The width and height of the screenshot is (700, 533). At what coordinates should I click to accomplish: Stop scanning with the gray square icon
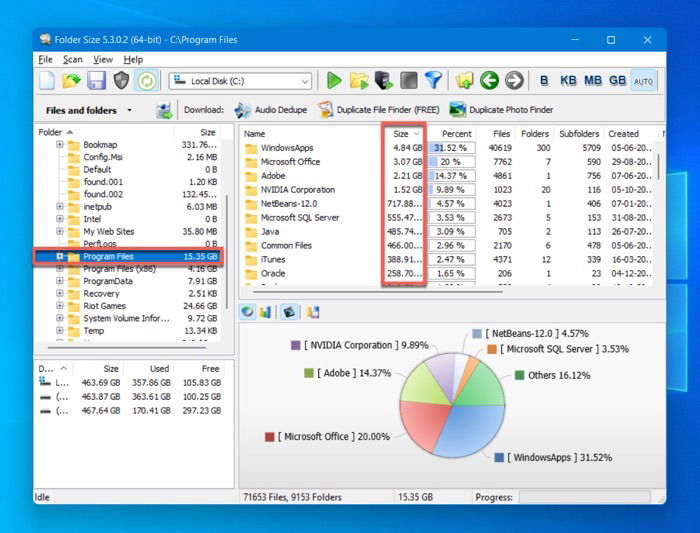tap(408, 81)
